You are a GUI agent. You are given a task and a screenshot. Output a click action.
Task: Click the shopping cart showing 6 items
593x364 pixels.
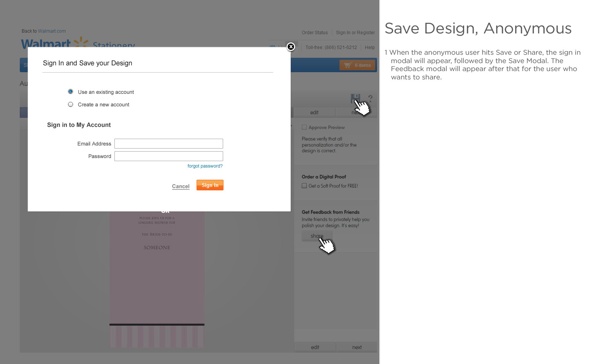[357, 65]
